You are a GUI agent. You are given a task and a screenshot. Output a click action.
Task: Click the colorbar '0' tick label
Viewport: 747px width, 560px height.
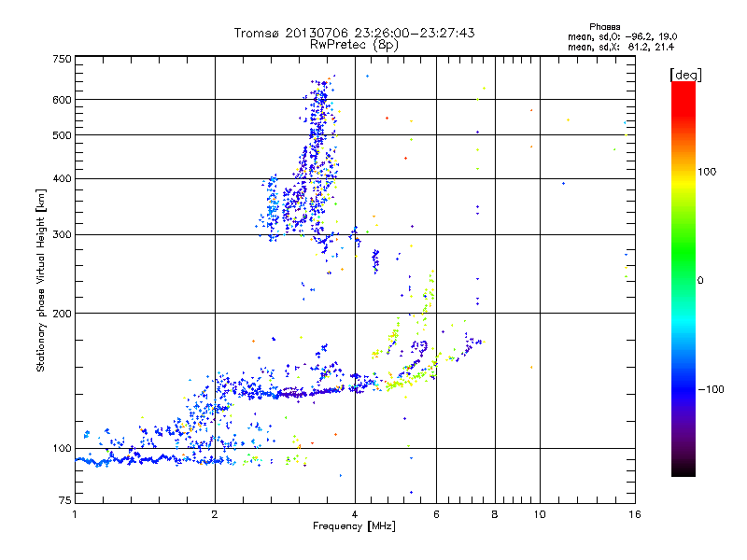[700, 281]
